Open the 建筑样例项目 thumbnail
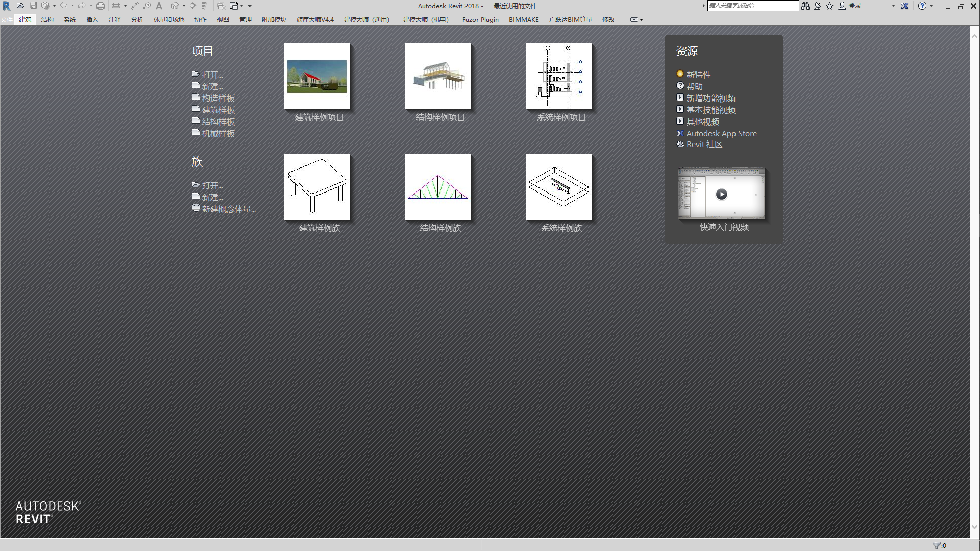This screenshot has height=551, width=980. coord(316,76)
